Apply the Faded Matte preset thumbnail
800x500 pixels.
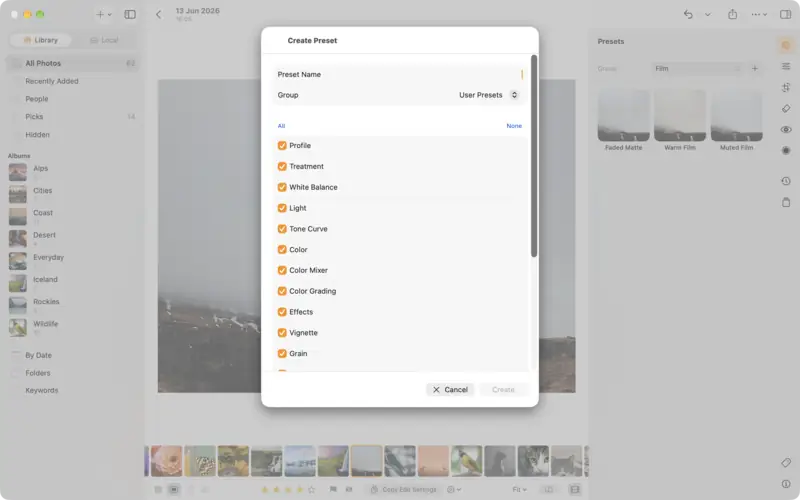[x=623, y=116]
